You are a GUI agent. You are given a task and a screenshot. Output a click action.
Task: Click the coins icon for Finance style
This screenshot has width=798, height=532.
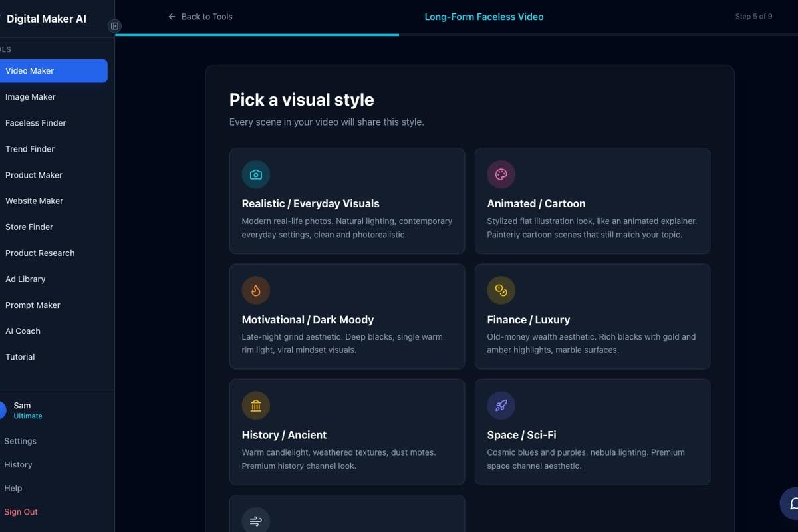click(x=501, y=290)
